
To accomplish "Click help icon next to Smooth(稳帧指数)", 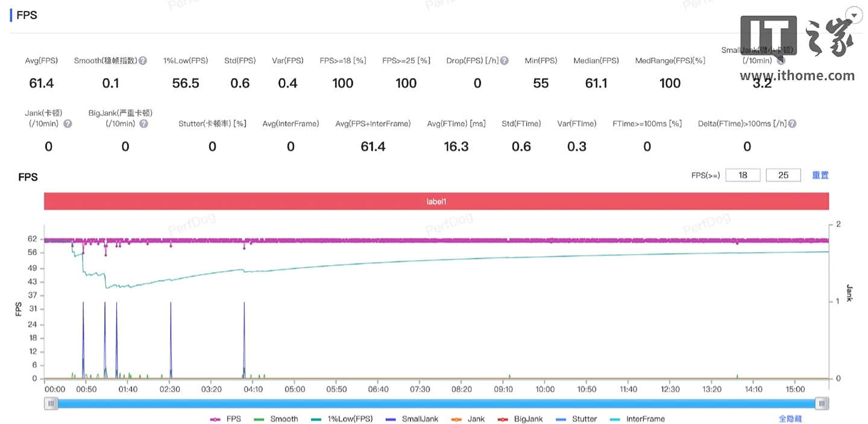I will click(x=143, y=61).
